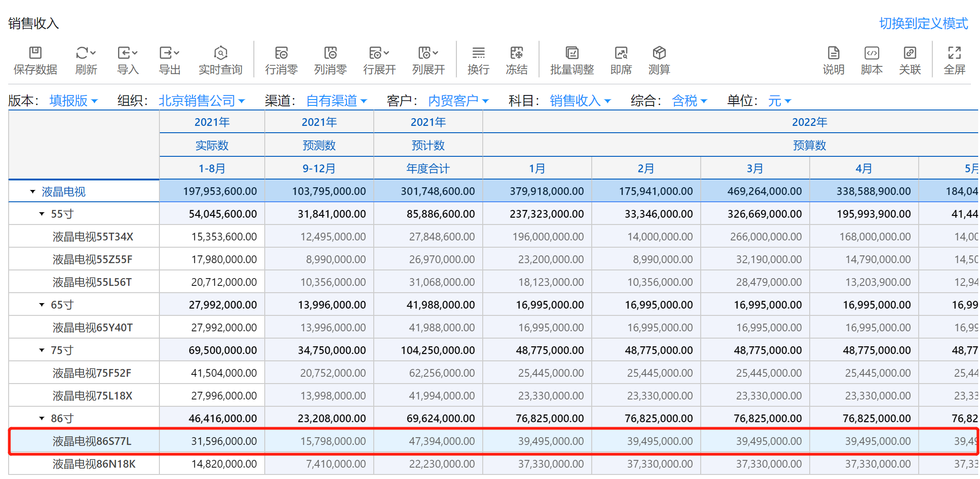
Task: Collapse the 86寸 group
Action: (x=42, y=419)
